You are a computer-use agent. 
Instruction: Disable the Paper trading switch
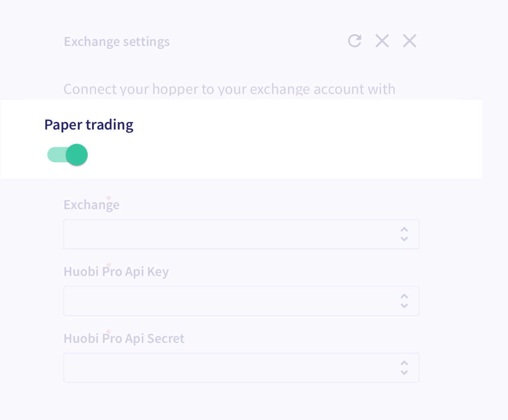coord(68,155)
